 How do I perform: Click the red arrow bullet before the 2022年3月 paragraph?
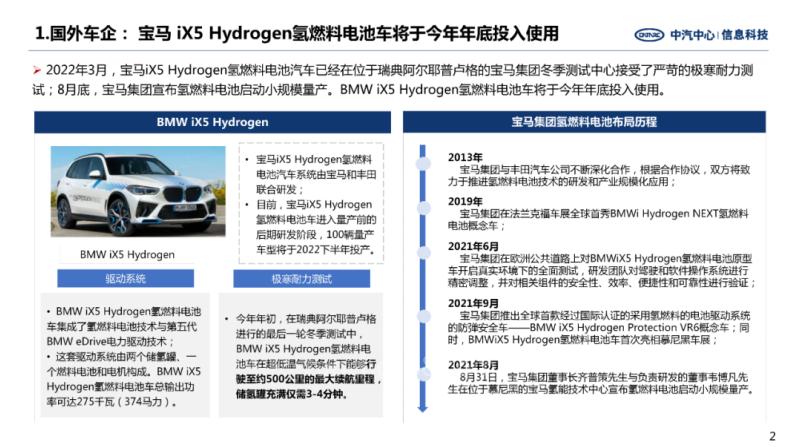(x=36, y=71)
